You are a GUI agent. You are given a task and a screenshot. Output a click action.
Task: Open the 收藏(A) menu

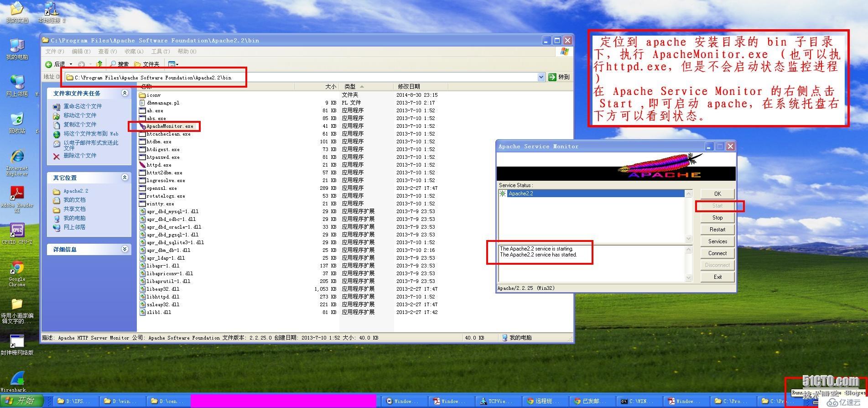point(134,52)
